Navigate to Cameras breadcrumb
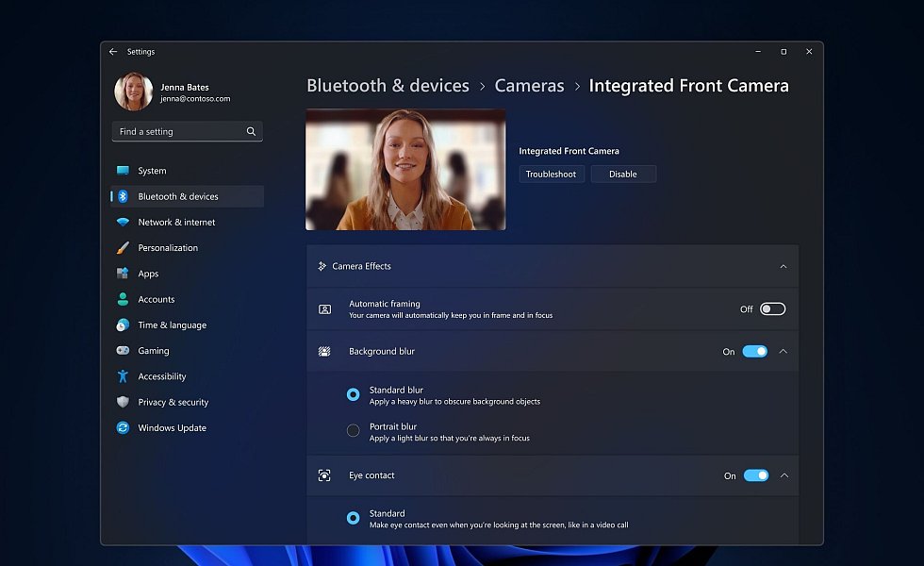This screenshot has height=566, width=924. [x=529, y=86]
